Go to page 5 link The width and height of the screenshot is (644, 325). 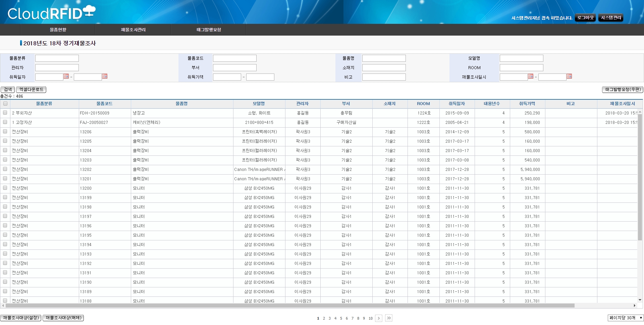click(x=341, y=318)
